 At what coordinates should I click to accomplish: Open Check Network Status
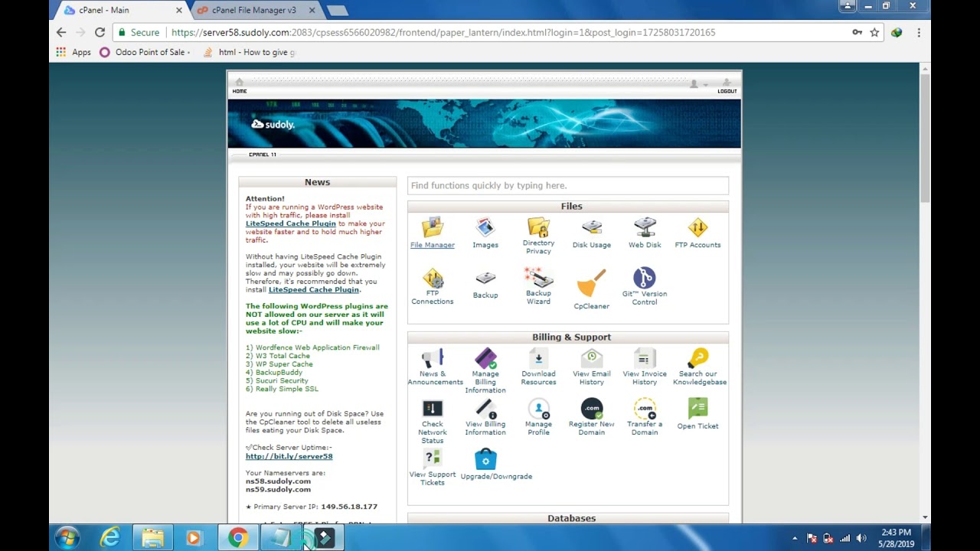[433, 409]
